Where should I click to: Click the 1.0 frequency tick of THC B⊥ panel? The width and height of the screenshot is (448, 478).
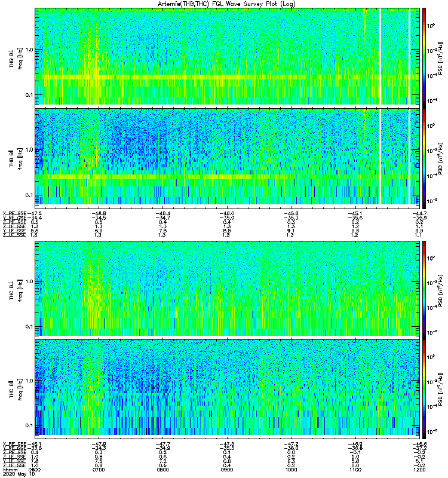(29, 281)
